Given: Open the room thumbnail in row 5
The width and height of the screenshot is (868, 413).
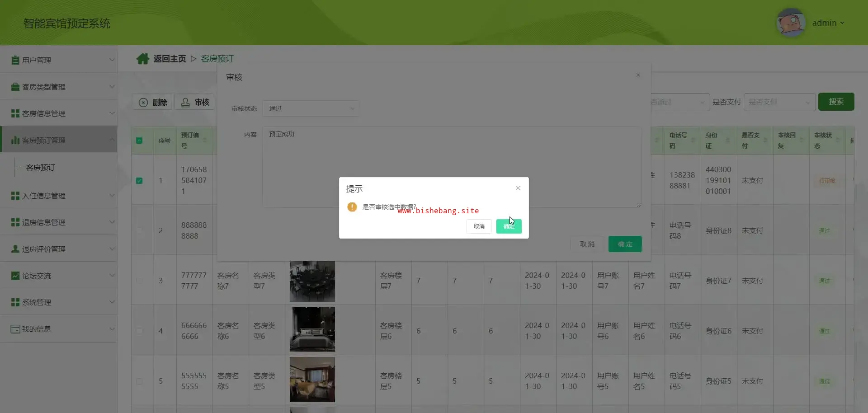Looking at the screenshot, I should pyautogui.click(x=312, y=380).
